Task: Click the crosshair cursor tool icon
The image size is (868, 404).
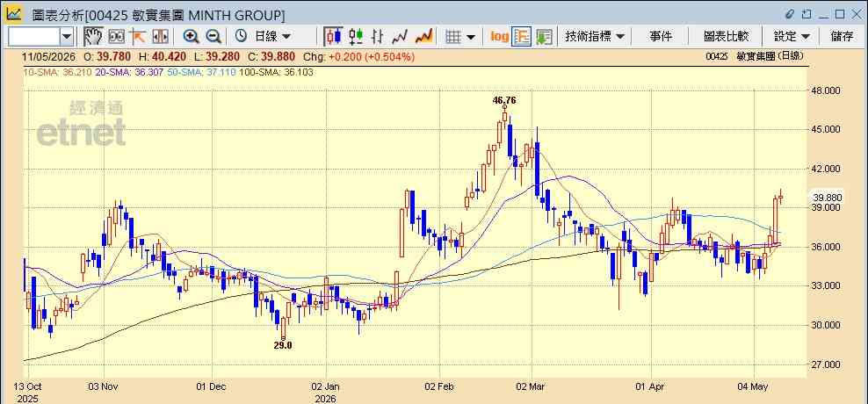Action: [x=138, y=37]
